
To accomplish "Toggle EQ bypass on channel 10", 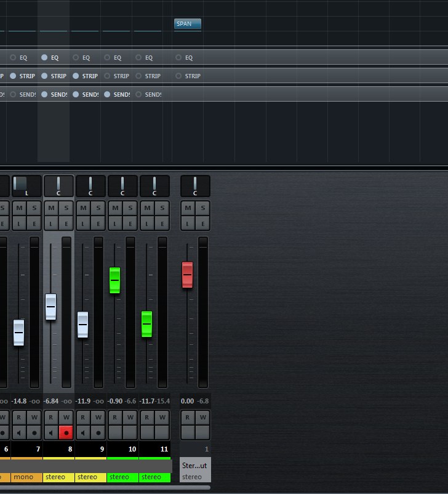I will click(x=107, y=57).
